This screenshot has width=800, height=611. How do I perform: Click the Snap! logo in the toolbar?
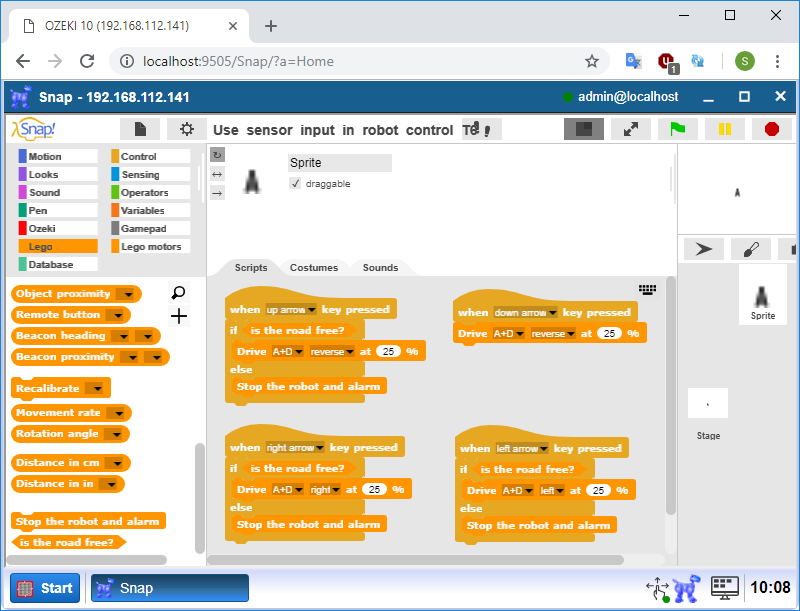click(x=34, y=129)
